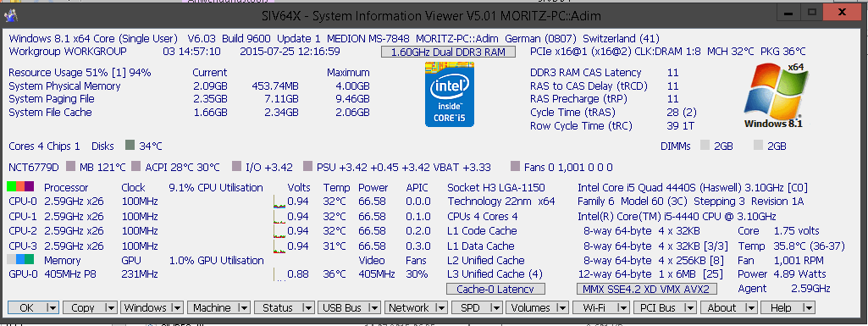Click the Socket H3 LGA-1150 text
The image size is (868, 326).
[496, 188]
